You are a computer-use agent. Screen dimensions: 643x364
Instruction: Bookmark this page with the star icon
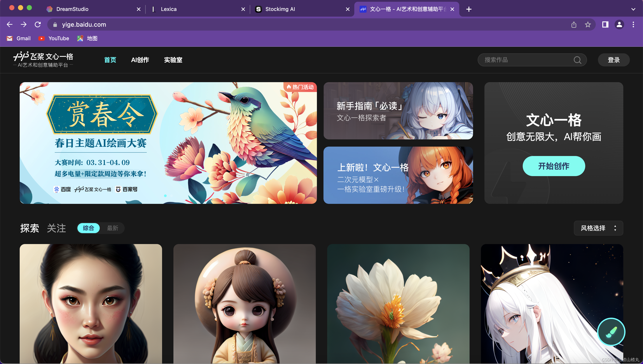click(588, 24)
